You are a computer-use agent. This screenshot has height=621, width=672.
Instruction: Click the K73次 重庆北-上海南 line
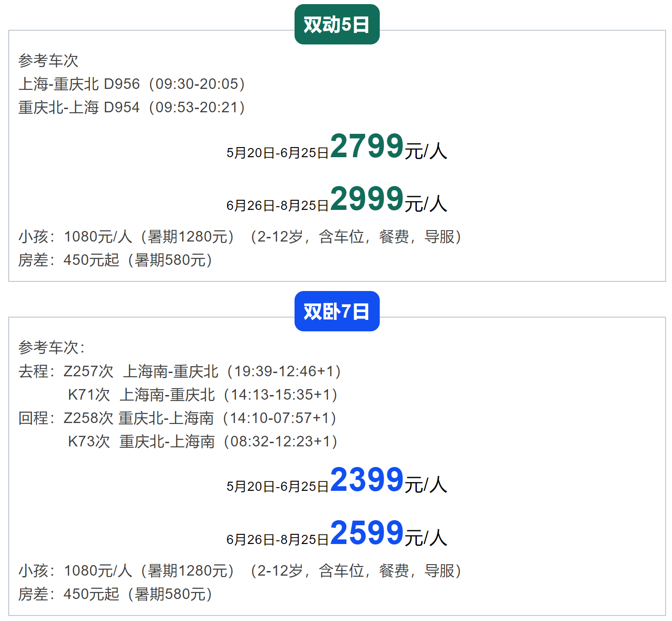pos(202,442)
